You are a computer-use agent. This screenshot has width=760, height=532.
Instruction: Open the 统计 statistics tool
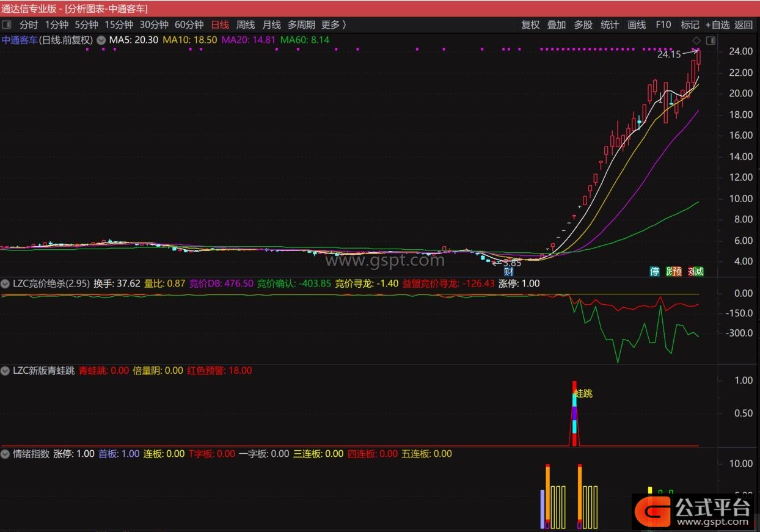610,25
